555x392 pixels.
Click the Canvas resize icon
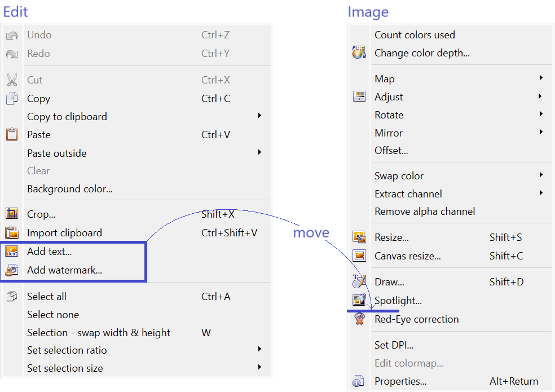coord(359,256)
